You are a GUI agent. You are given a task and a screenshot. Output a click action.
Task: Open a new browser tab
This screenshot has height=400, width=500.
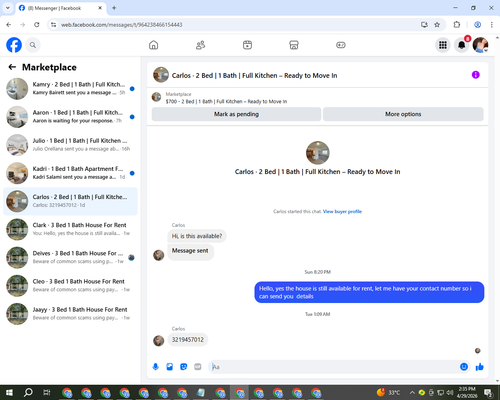tap(114, 8)
